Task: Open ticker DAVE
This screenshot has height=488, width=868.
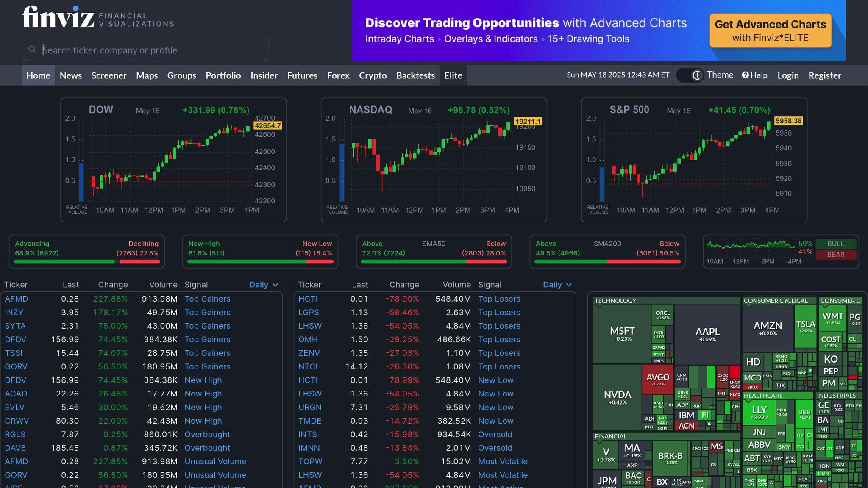Action: pyautogui.click(x=15, y=448)
